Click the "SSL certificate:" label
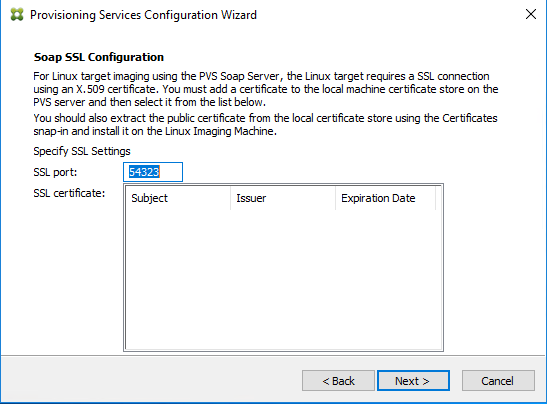The image size is (547, 404). click(x=69, y=193)
